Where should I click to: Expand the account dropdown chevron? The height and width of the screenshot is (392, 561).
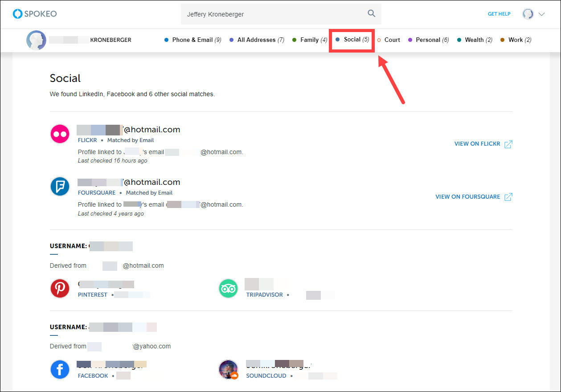point(541,14)
